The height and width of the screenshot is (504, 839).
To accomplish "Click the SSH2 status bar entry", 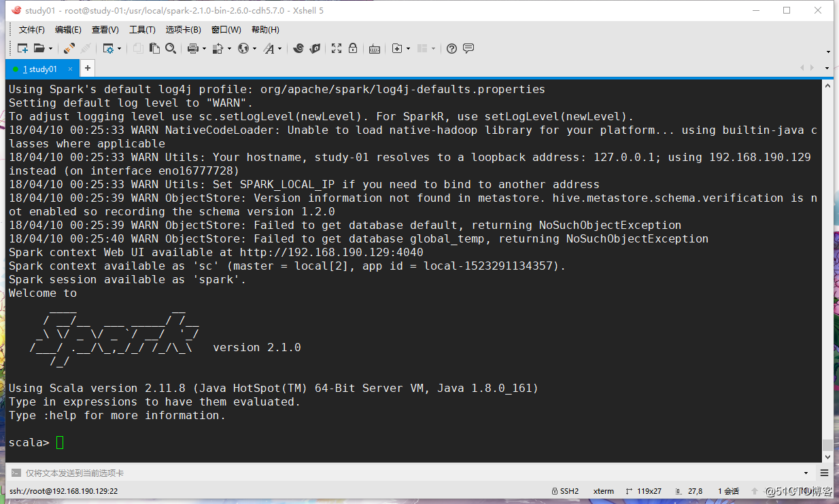I will coord(566,491).
